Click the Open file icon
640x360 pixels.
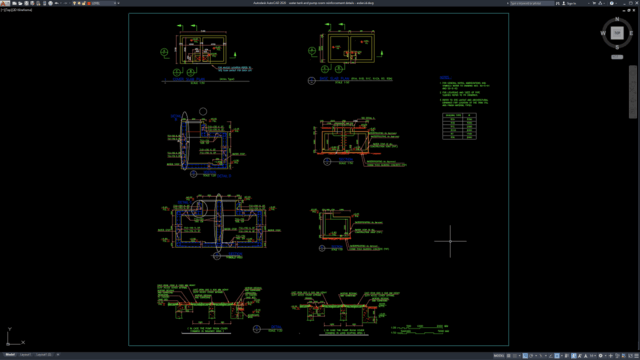(x=20, y=3)
